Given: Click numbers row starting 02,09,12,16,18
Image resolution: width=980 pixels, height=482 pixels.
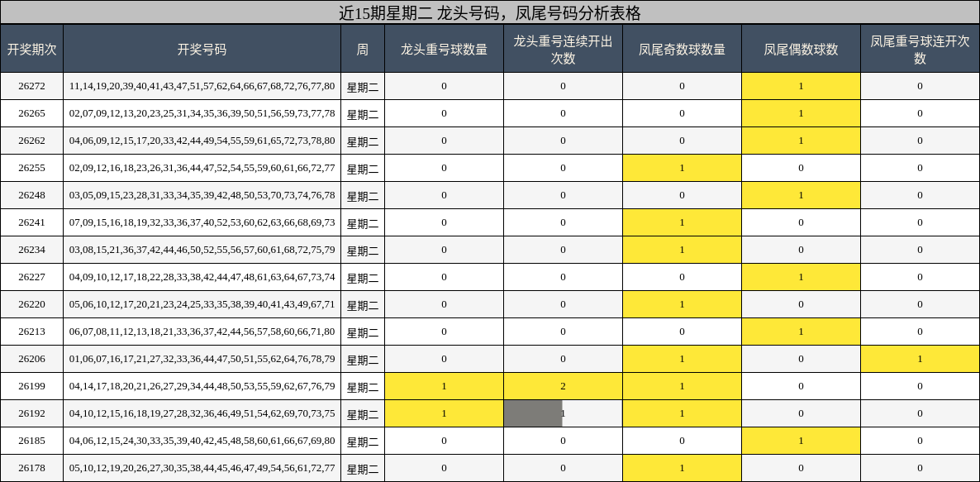Looking at the screenshot, I should click(x=202, y=168).
